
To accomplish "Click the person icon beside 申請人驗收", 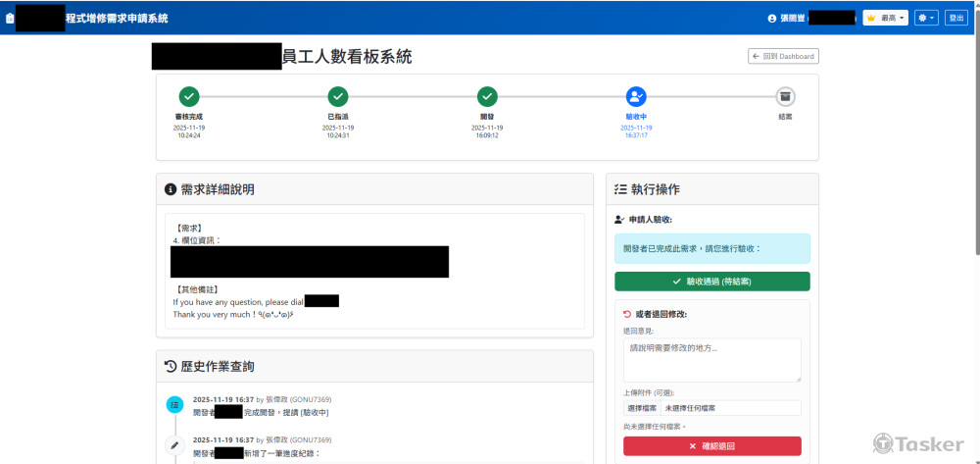I will coord(619,220).
